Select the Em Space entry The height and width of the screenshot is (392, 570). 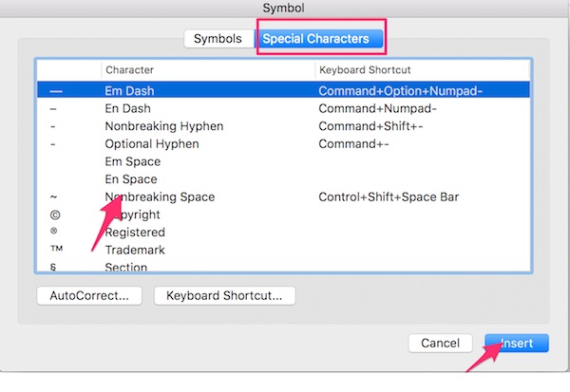132,162
